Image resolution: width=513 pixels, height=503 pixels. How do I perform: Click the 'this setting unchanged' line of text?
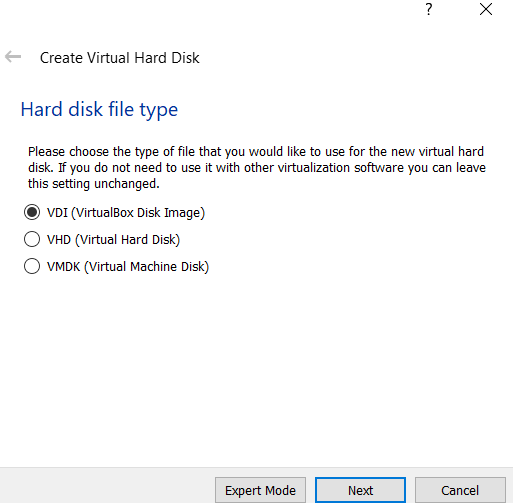coord(94,183)
